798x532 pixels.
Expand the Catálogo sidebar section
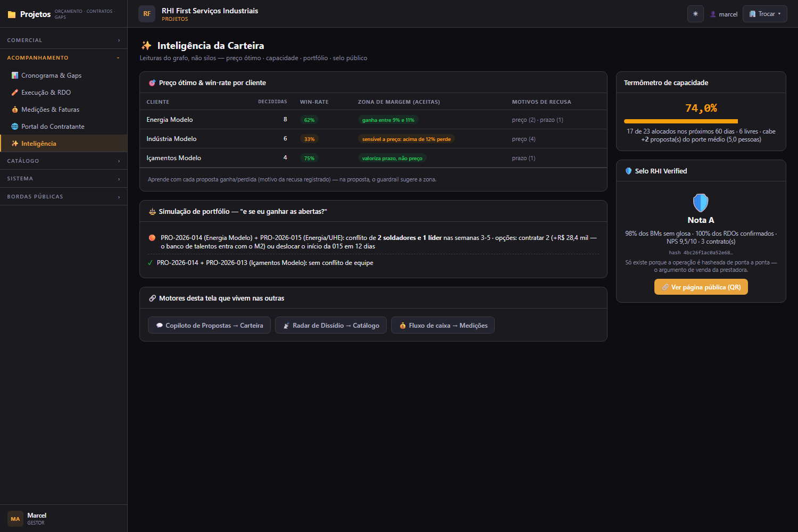pos(64,161)
